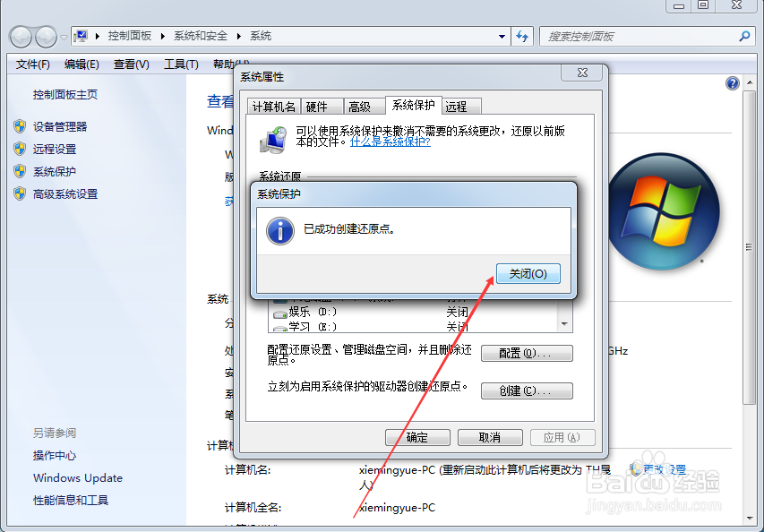Select 娱乐 (D:) drive row

click(x=414, y=312)
